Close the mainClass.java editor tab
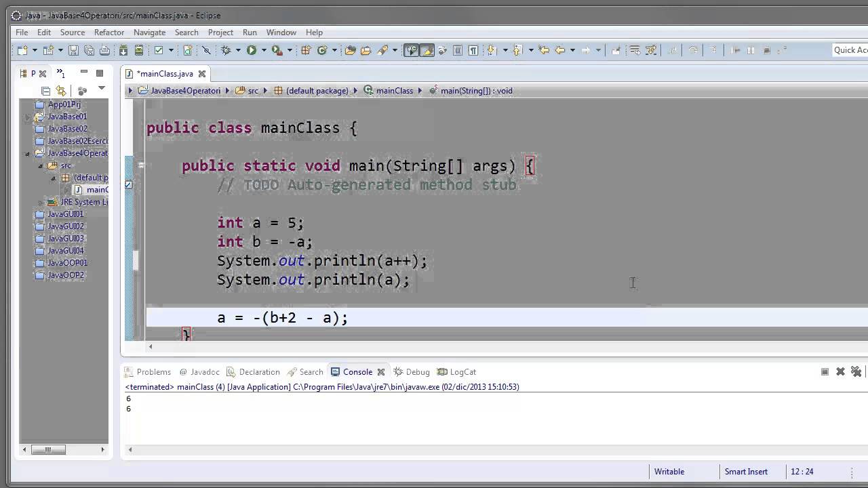The width and height of the screenshot is (868, 488). tap(202, 73)
